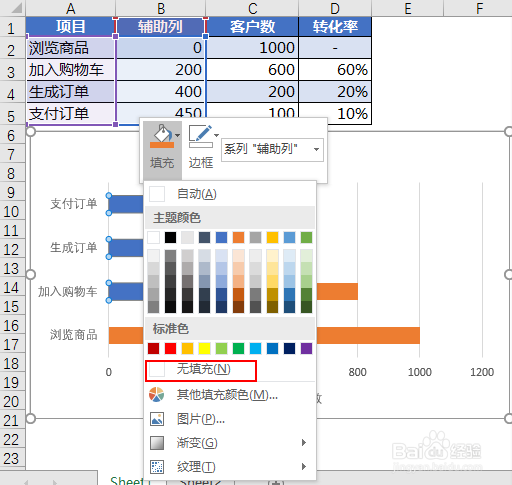Open the 渐变(G) gradient submenu

point(229,443)
